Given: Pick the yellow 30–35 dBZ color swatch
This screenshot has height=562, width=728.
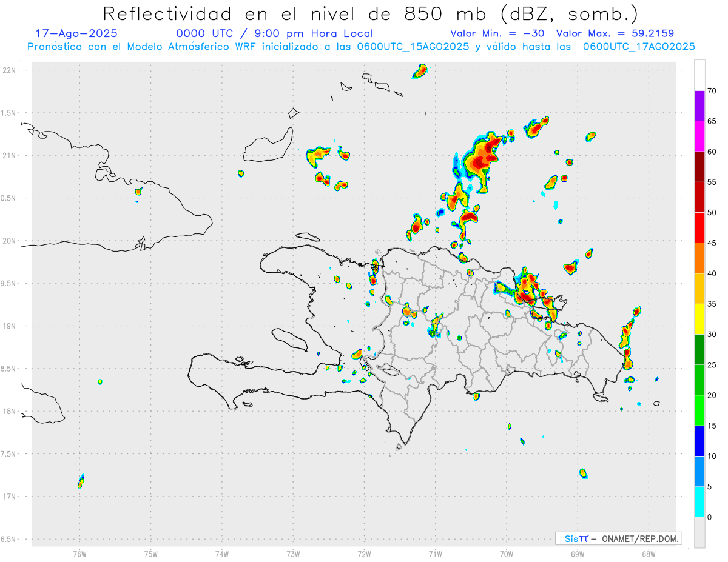Looking at the screenshot, I should click(x=699, y=319).
